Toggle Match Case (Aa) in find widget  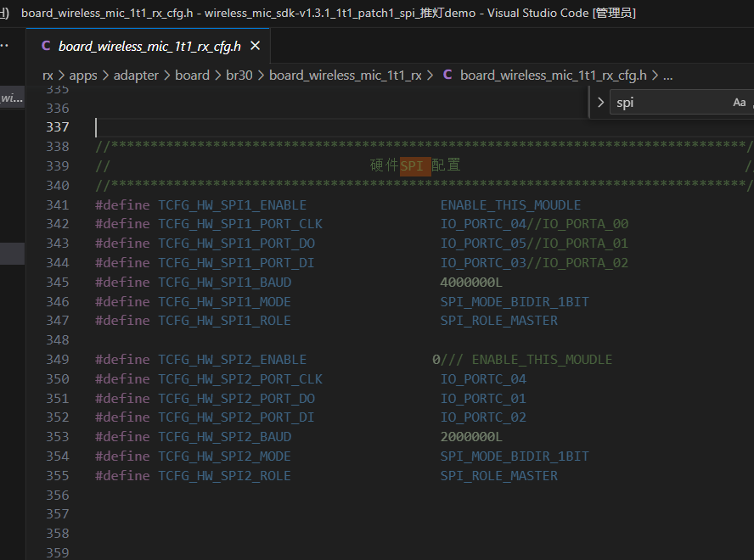pyautogui.click(x=739, y=103)
